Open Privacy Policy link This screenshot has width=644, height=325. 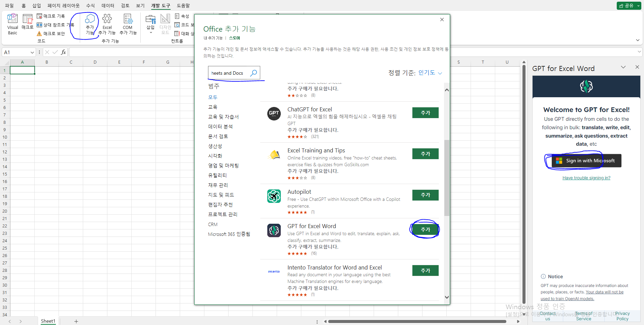point(622,316)
